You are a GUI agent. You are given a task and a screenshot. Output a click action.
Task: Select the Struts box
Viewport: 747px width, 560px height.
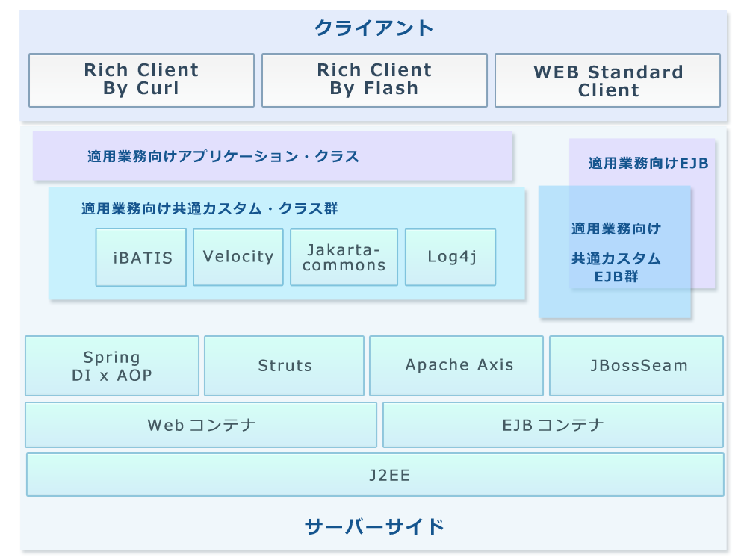[x=285, y=366]
